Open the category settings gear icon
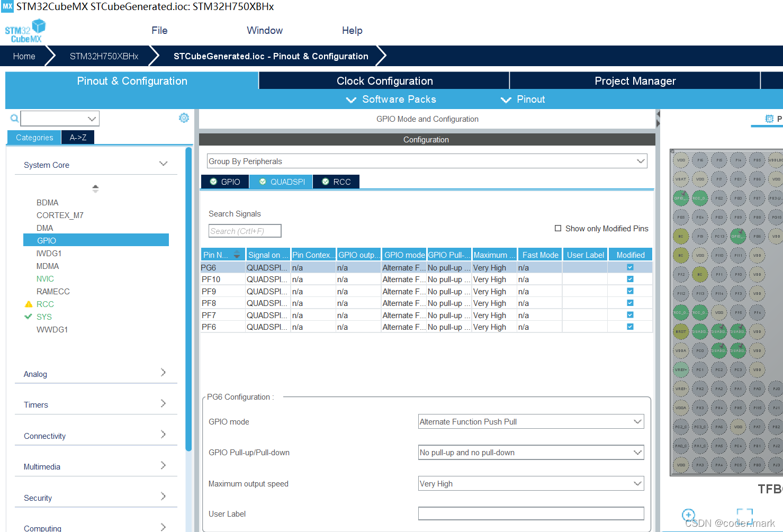Screen dimensions: 783x532 point(184,118)
